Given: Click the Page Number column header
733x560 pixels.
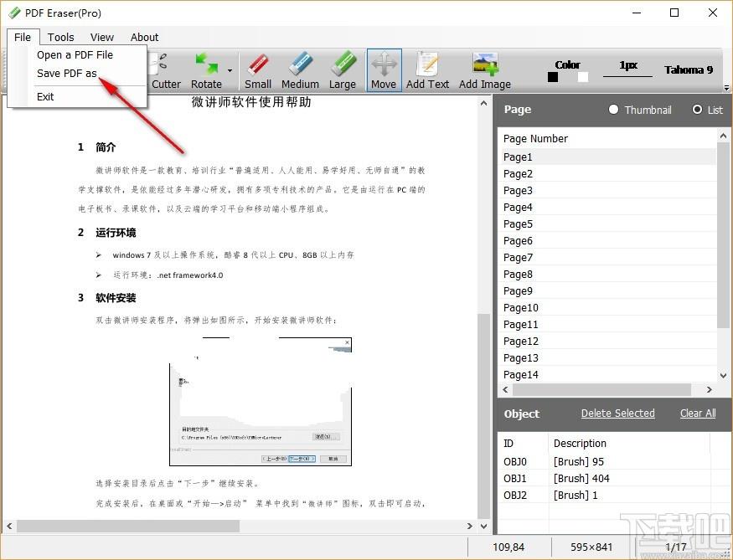Looking at the screenshot, I should coord(608,139).
